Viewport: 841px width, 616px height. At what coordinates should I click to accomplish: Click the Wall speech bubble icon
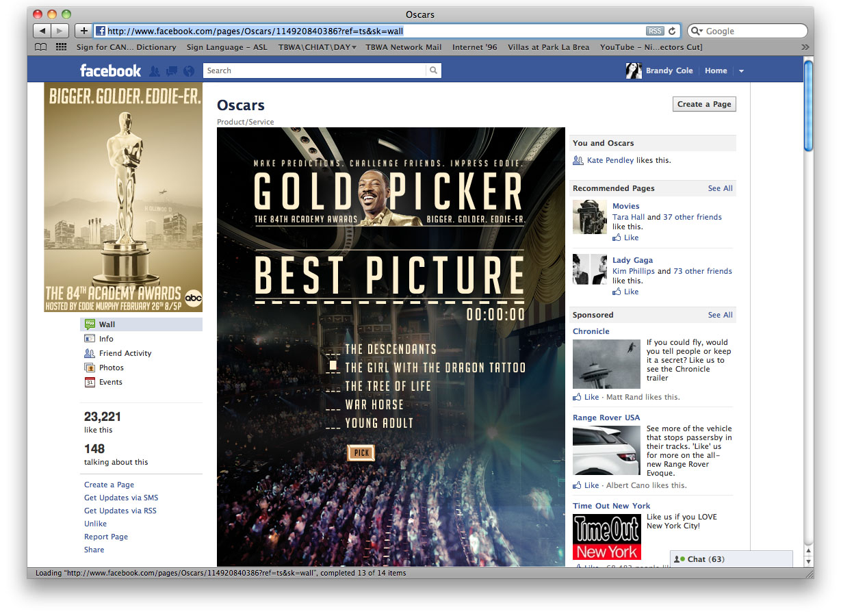90,324
